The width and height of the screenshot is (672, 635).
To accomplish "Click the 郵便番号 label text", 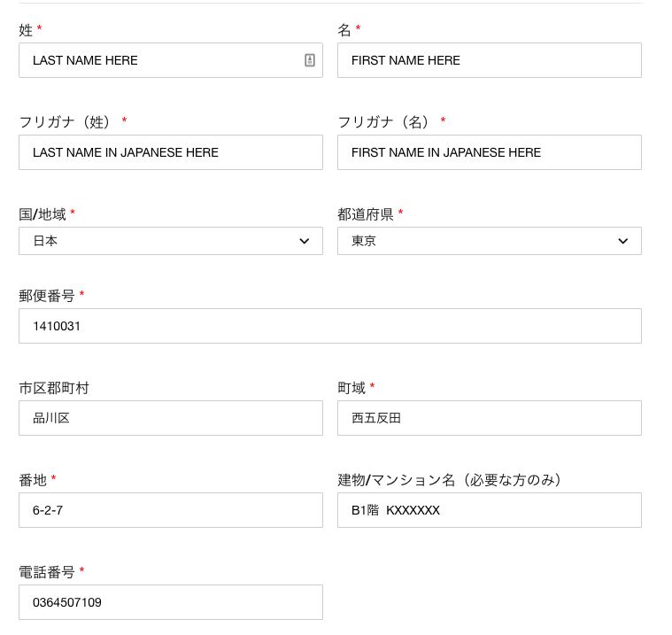I will 47,296.
